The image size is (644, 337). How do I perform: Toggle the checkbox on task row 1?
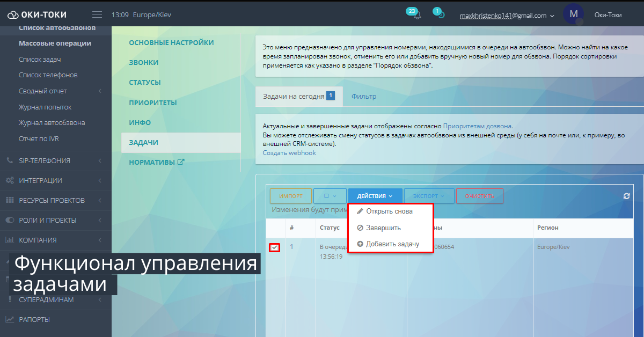(x=275, y=247)
